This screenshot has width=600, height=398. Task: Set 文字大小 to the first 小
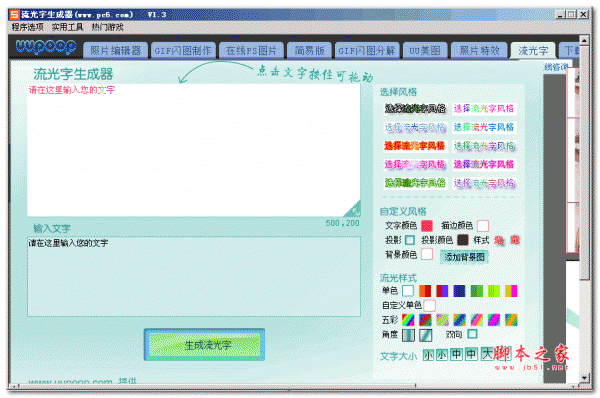(x=428, y=355)
